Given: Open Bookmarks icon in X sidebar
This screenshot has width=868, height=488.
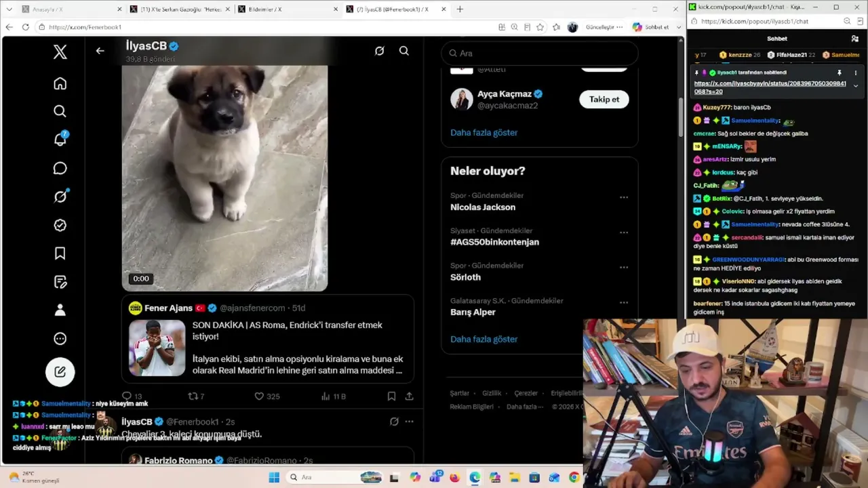Looking at the screenshot, I should tap(60, 253).
